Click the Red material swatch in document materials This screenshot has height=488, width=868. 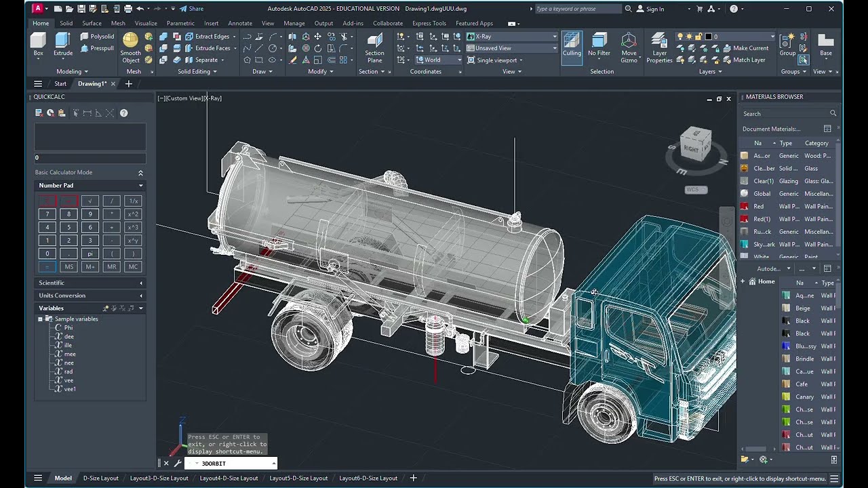[745, 206]
